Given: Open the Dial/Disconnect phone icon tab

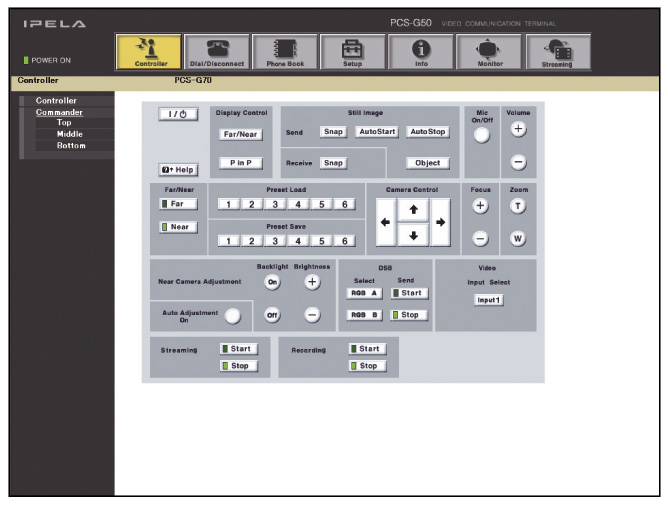Looking at the screenshot, I should (x=217, y=53).
